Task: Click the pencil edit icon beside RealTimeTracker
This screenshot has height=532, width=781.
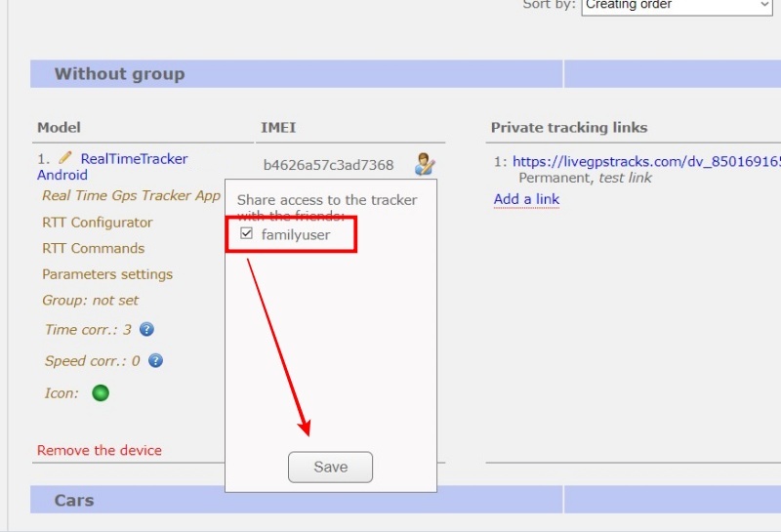Action: click(x=65, y=157)
